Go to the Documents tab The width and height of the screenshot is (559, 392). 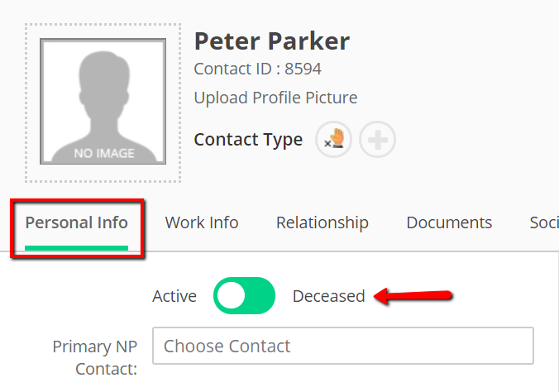click(449, 222)
